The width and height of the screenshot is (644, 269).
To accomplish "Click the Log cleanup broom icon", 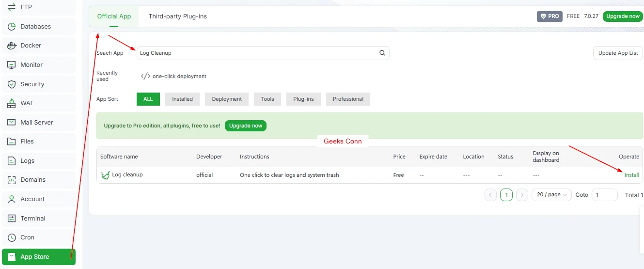I will pyautogui.click(x=105, y=175).
